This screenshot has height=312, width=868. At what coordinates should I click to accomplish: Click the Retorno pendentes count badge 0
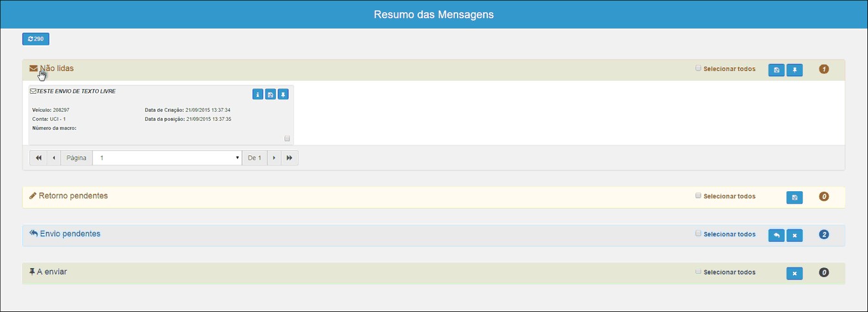pos(823,196)
